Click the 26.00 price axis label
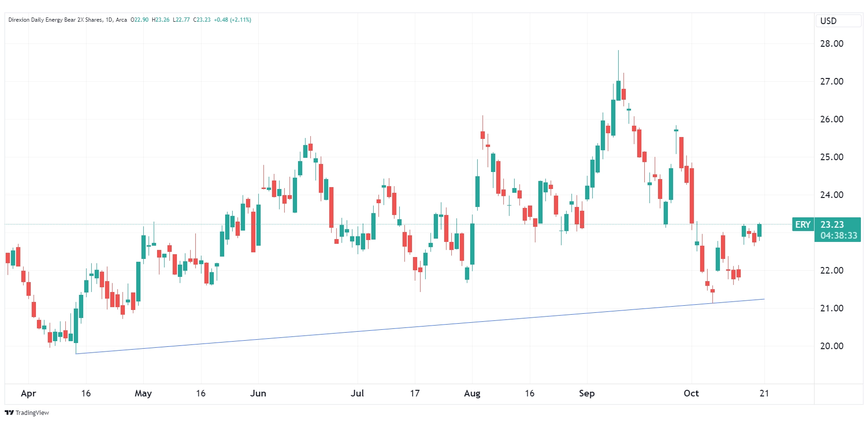Viewport: 868px width, 421px height. point(832,119)
